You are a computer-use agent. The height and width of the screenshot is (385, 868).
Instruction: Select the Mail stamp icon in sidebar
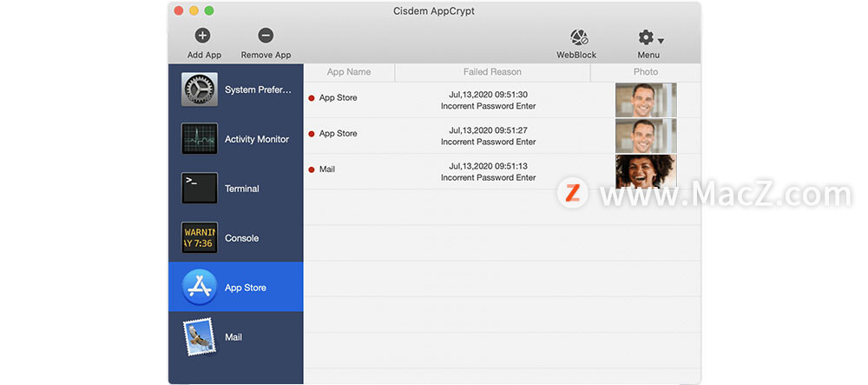coord(200,337)
